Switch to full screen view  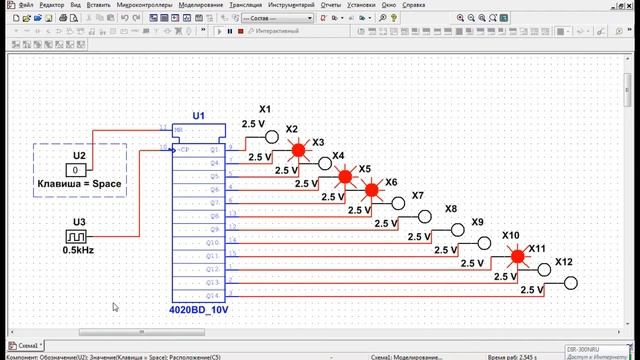tap(504, 18)
